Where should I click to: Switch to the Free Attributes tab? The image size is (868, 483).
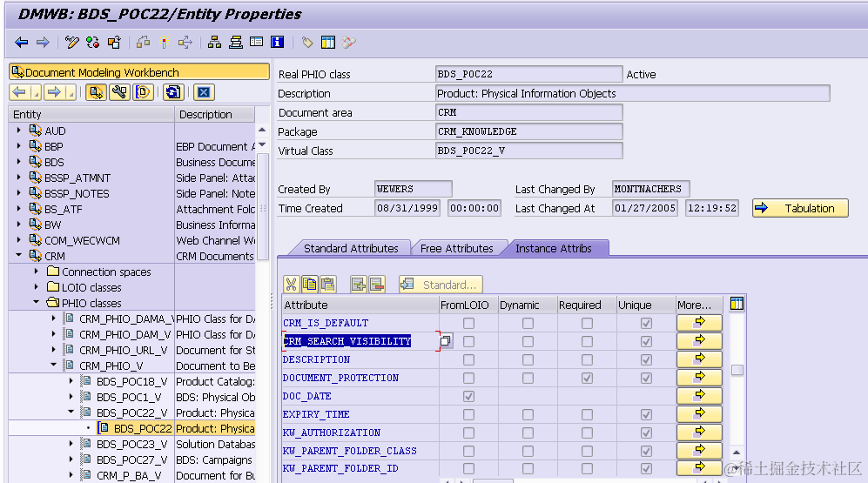[x=457, y=248]
